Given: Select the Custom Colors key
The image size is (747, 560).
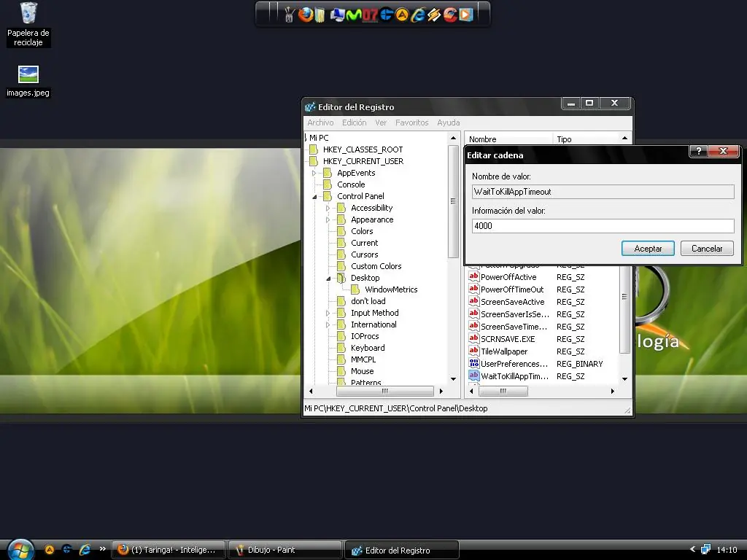Looking at the screenshot, I should click(376, 266).
